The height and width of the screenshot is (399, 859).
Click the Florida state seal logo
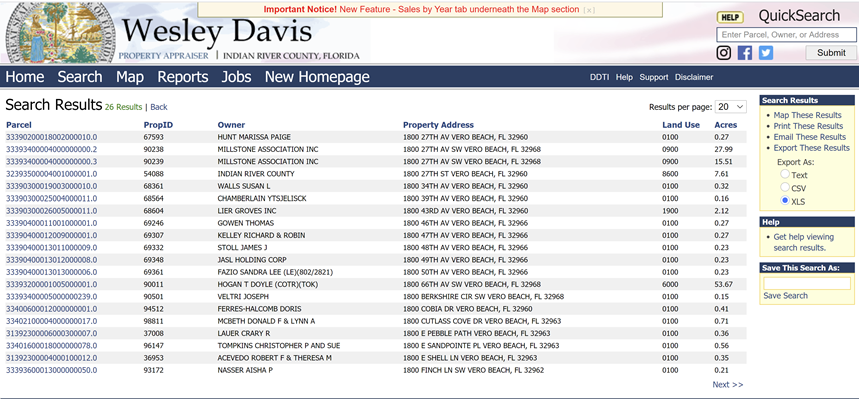coord(60,32)
